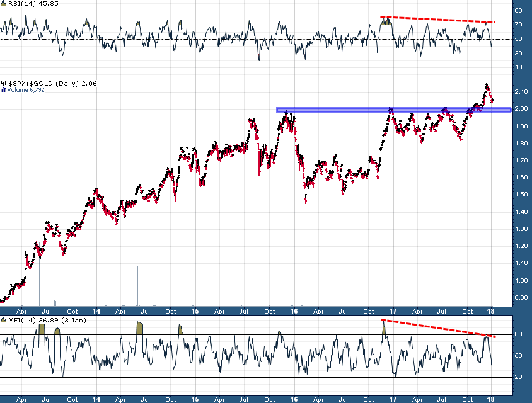
Task: Click the price-bars icon before $SPX:$GOLD
Action: click(4, 83)
